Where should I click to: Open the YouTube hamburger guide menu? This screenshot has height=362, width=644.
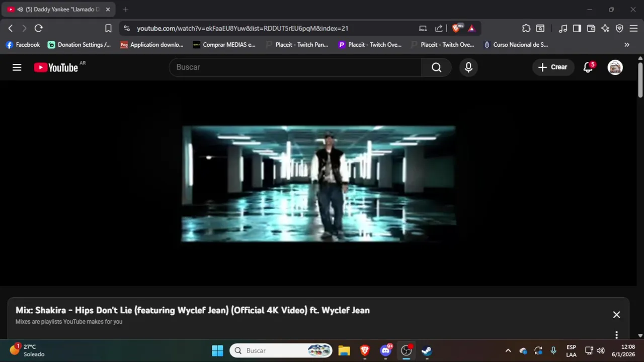17,67
